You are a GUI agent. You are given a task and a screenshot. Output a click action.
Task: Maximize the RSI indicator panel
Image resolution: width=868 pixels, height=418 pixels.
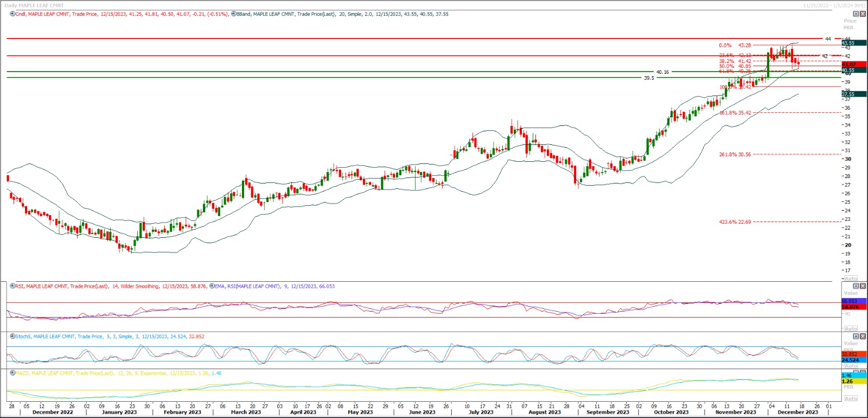tap(856, 286)
